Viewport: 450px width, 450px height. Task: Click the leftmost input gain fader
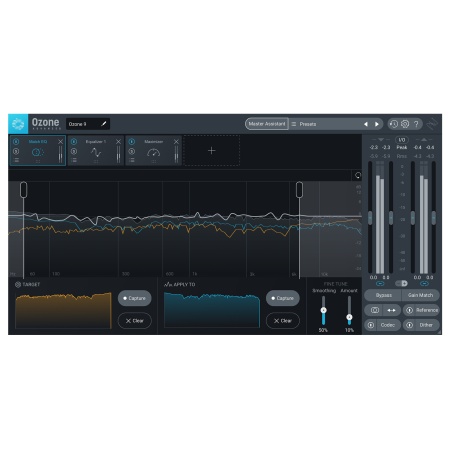point(370,218)
